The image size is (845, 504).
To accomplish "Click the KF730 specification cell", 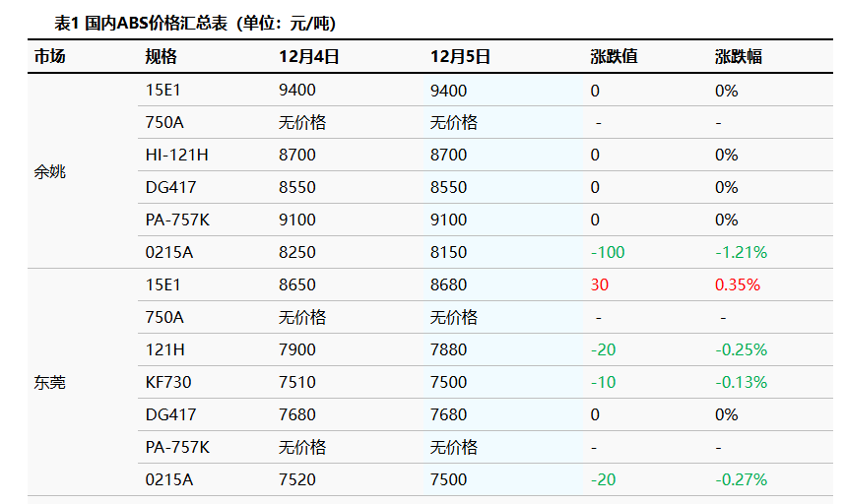I will (165, 382).
